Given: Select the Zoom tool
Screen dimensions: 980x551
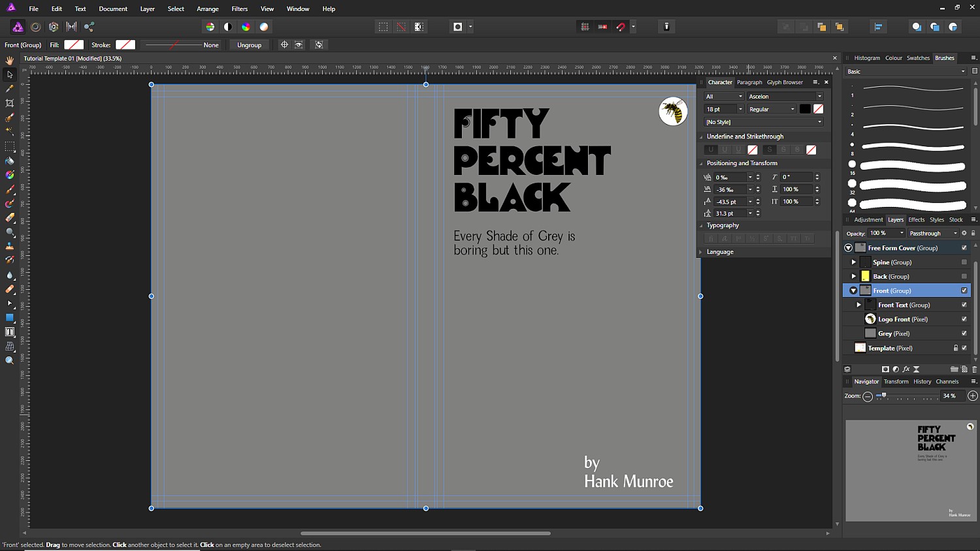Looking at the screenshot, I should click(9, 361).
